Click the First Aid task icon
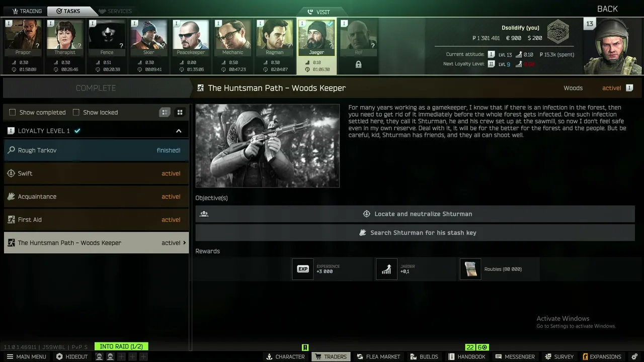The image size is (644, 362). coord(11,220)
